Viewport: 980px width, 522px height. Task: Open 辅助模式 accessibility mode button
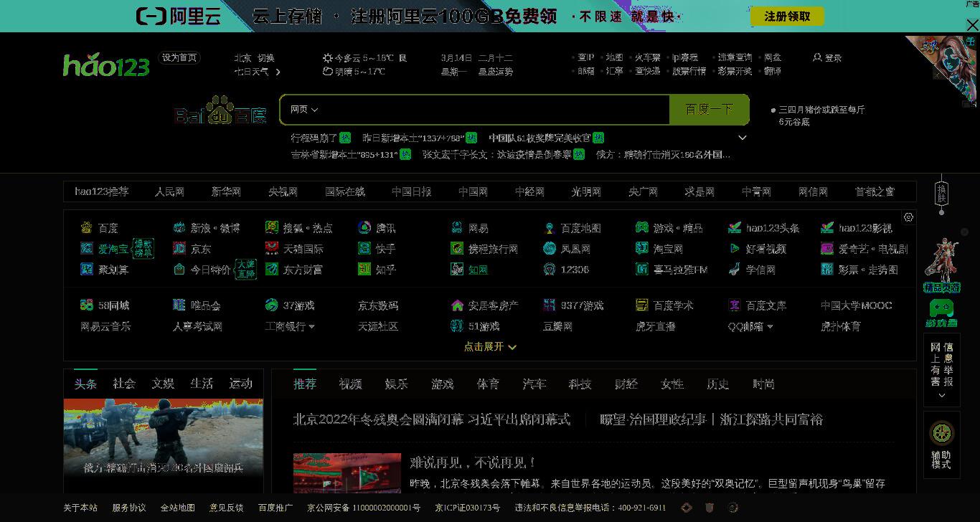(x=941, y=446)
